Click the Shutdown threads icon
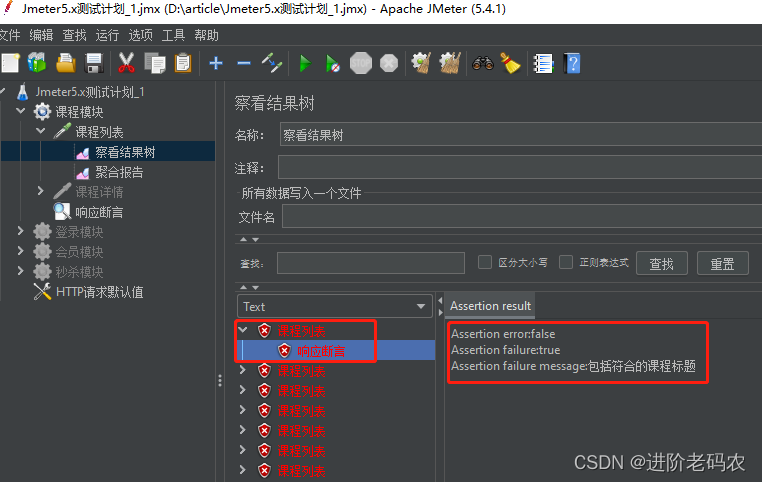The height and width of the screenshot is (482, 762). click(x=389, y=63)
